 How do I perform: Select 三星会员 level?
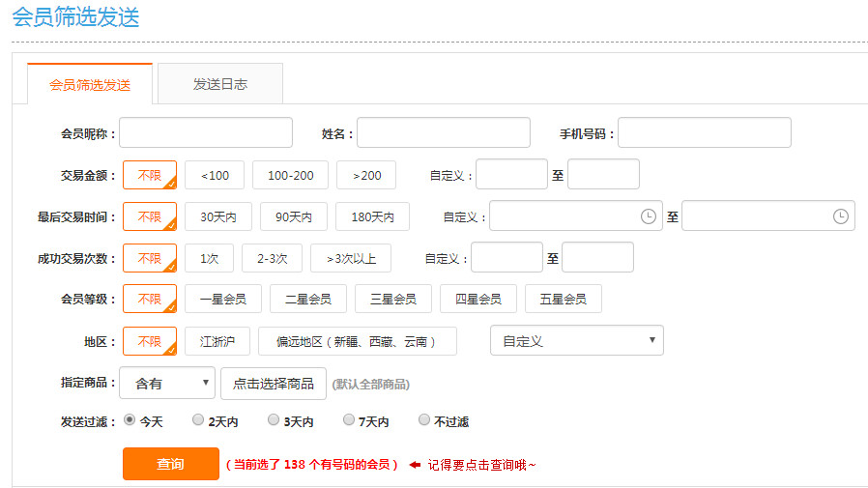tap(393, 299)
